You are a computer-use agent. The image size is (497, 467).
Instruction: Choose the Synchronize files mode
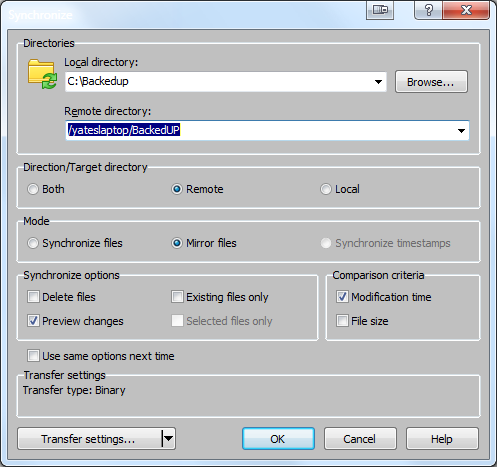point(33,243)
